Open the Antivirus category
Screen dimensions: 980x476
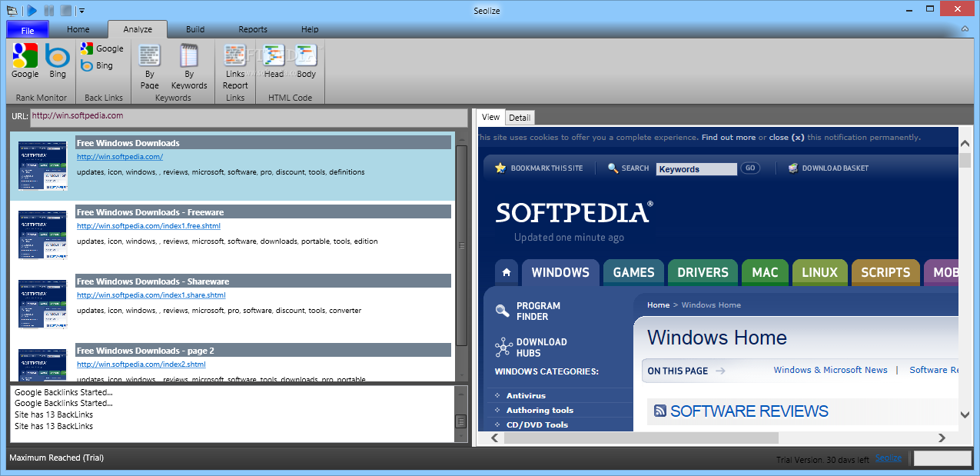(x=526, y=396)
